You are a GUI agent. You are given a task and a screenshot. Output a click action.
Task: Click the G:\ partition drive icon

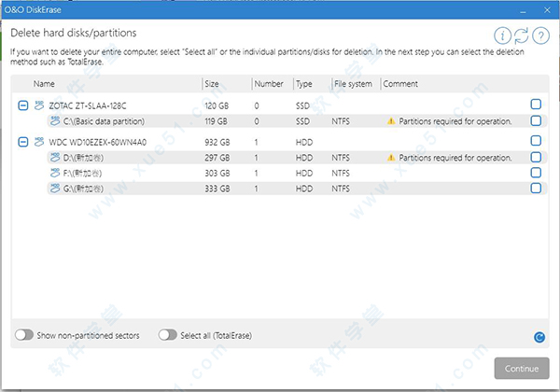tap(54, 189)
